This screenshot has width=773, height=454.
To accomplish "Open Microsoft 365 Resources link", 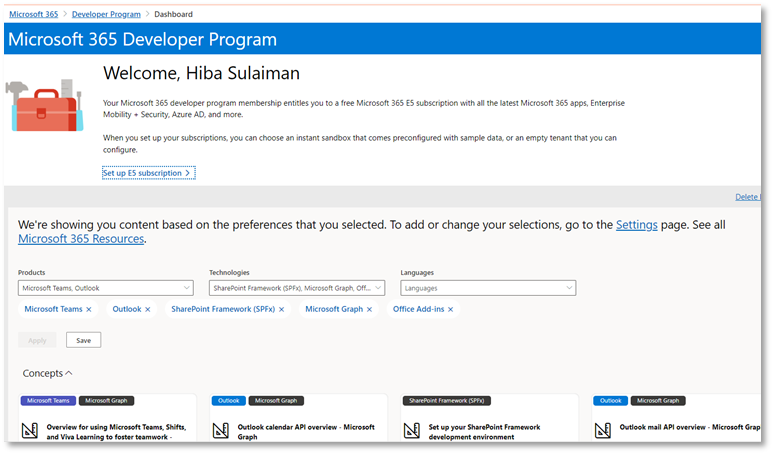I will click(81, 239).
